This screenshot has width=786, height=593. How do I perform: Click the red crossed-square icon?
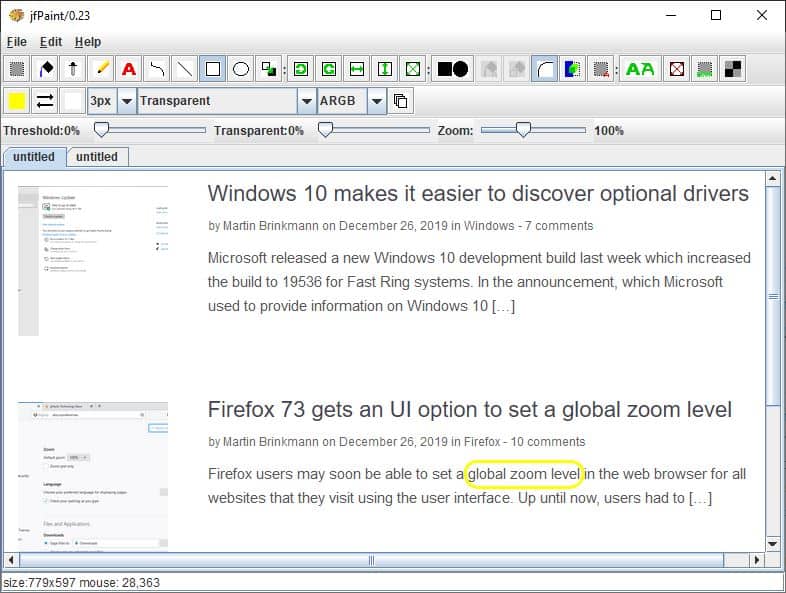677,69
